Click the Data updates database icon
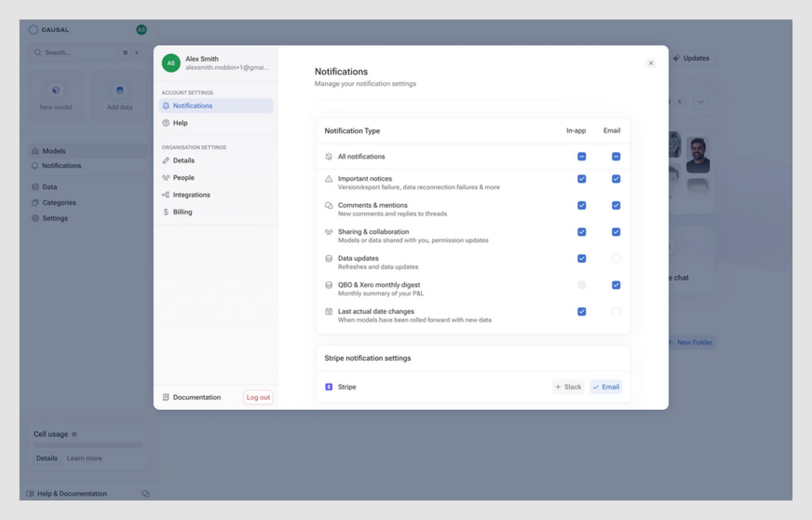 (x=329, y=258)
